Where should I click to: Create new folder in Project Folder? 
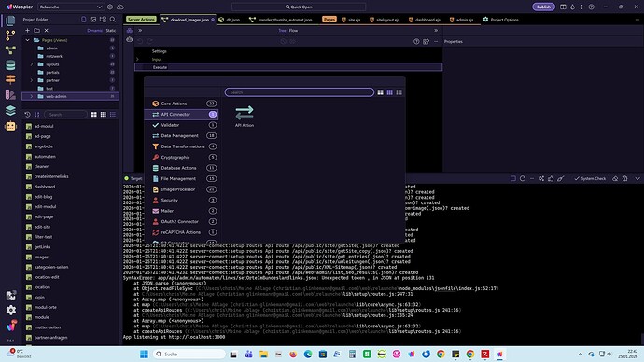(37, 31)
